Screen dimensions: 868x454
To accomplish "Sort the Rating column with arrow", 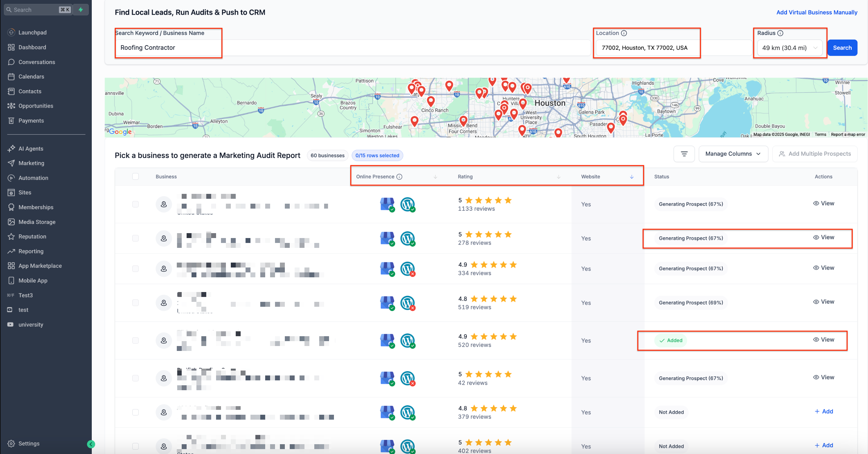I will click(558, 176).
